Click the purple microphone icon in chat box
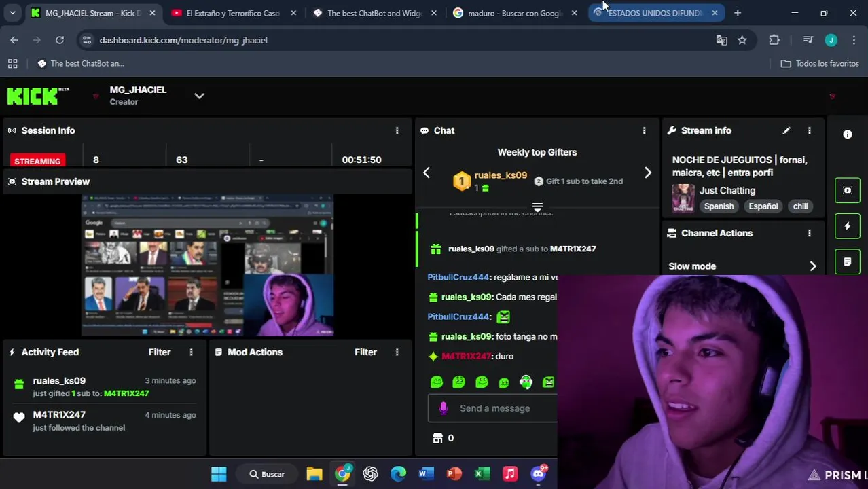 click(443, 407)
